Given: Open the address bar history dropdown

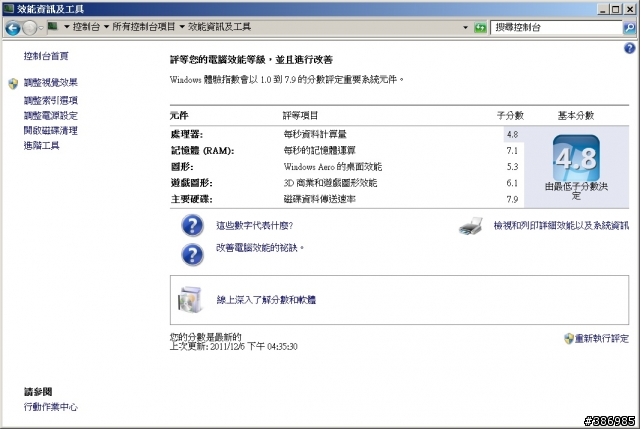Looking at the screenshot, I should (x=465, y=28).
